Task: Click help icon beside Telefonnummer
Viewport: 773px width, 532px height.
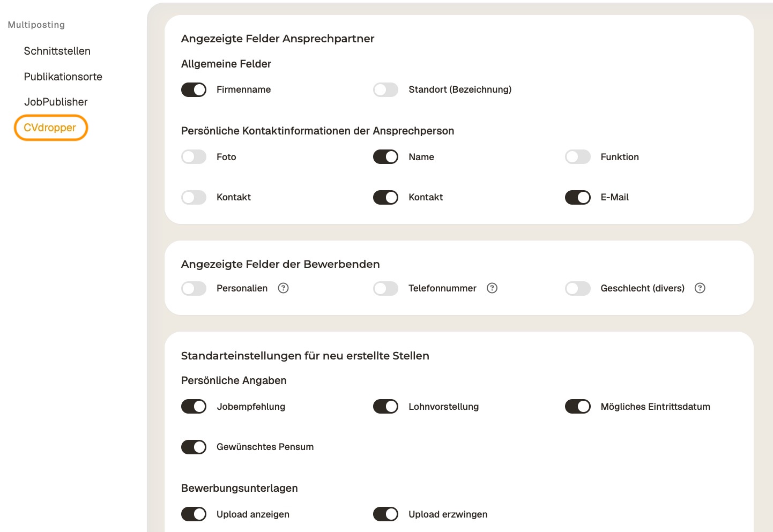Action: coord(492,288)
